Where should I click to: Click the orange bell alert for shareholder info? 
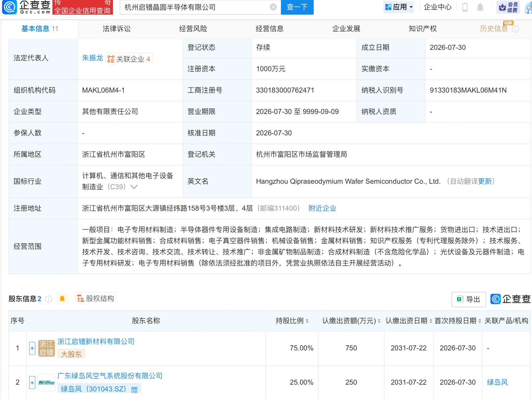[x=62, y=299]
